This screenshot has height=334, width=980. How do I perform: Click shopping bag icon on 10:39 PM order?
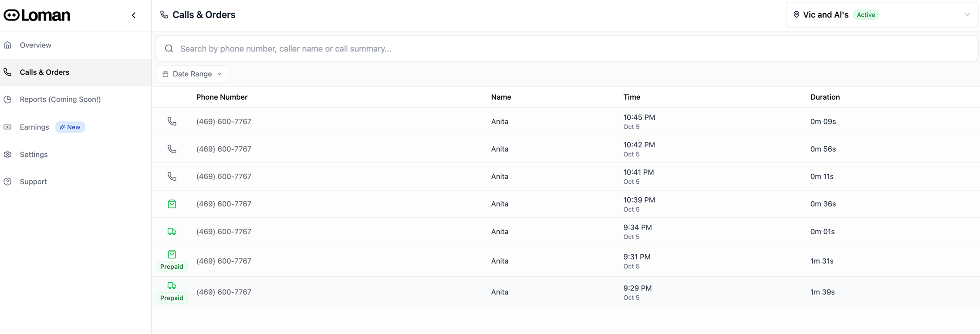(x=172, y=204)
